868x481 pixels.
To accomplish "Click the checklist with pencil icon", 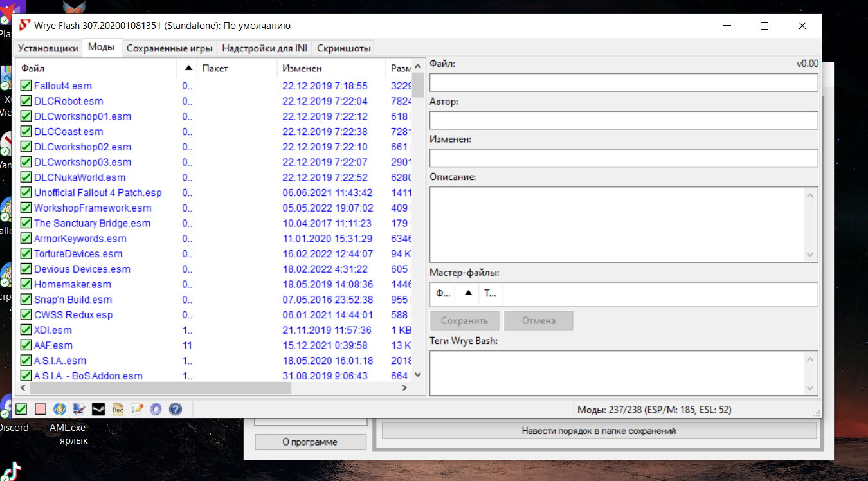I will click(136, 409).
